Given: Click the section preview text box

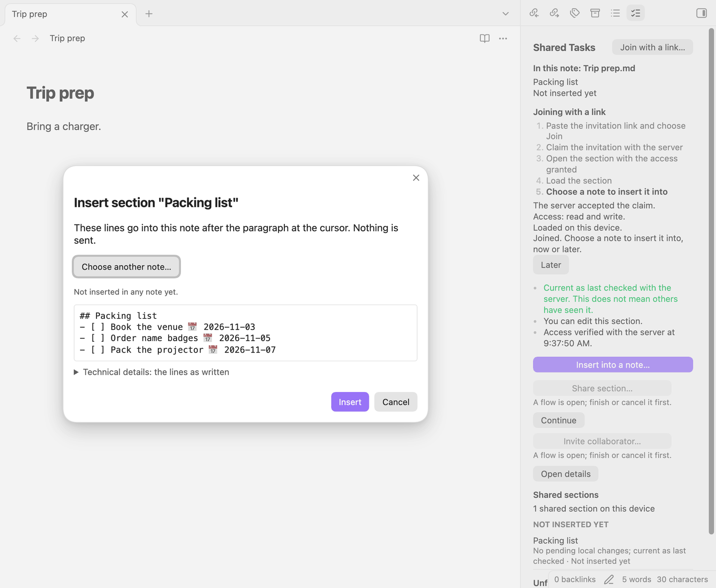Looking at the screenshot, I should tap(246, 333).
